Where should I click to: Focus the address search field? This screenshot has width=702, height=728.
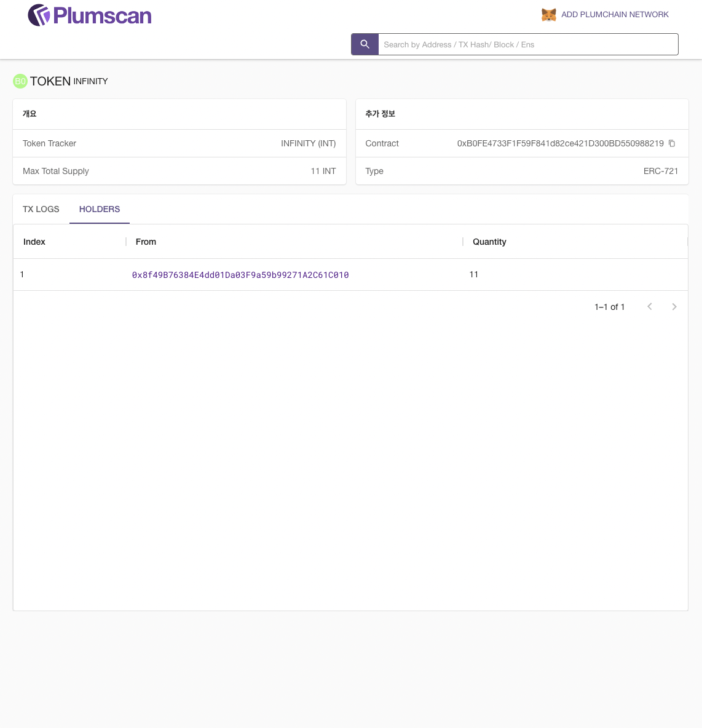pyautogui.click(x=527, y=44)
